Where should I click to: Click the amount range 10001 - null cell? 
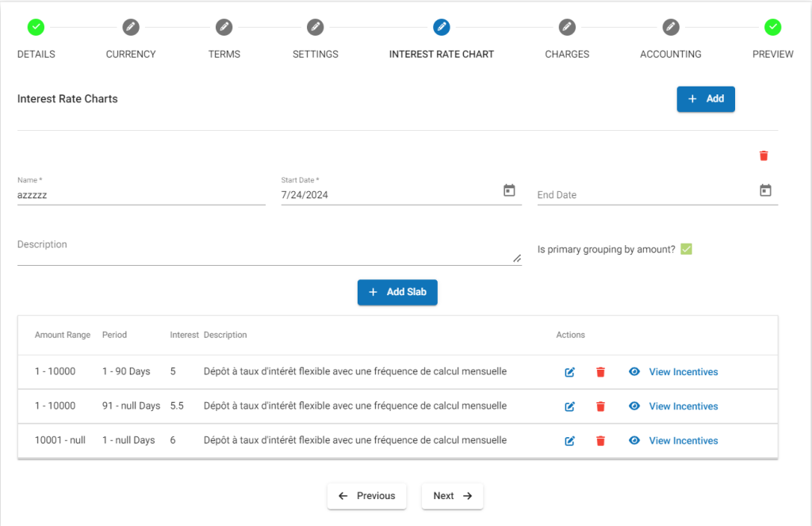[x=60, y=440]
